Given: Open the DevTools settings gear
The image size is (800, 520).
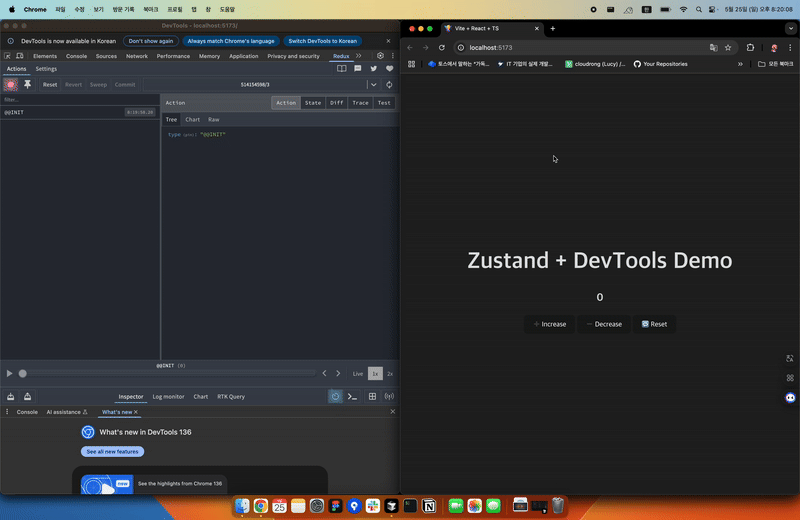Looking at the screenshot, I should (x=380, y=56).
